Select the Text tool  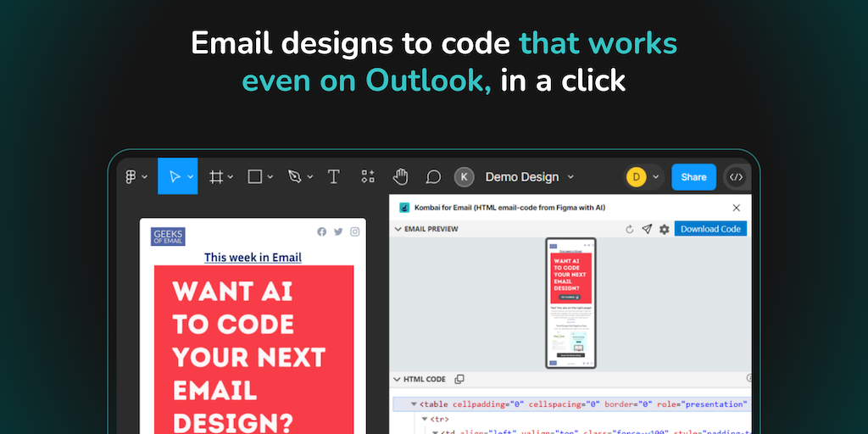pos(334,176)
